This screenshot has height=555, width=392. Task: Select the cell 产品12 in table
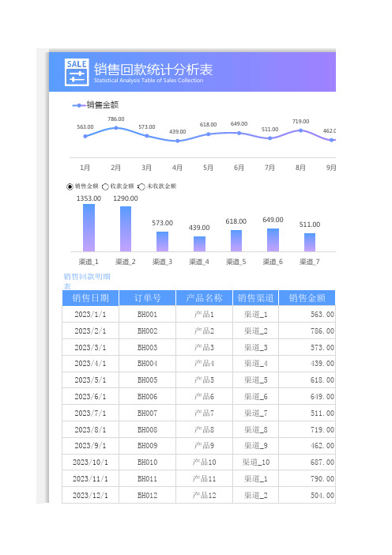click(x=204, y=495)
